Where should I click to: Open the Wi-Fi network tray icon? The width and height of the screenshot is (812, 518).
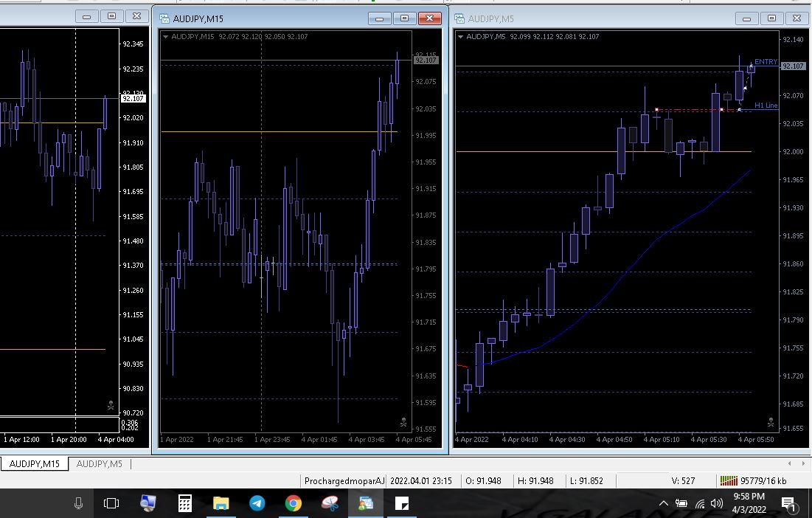click(700, 503)
